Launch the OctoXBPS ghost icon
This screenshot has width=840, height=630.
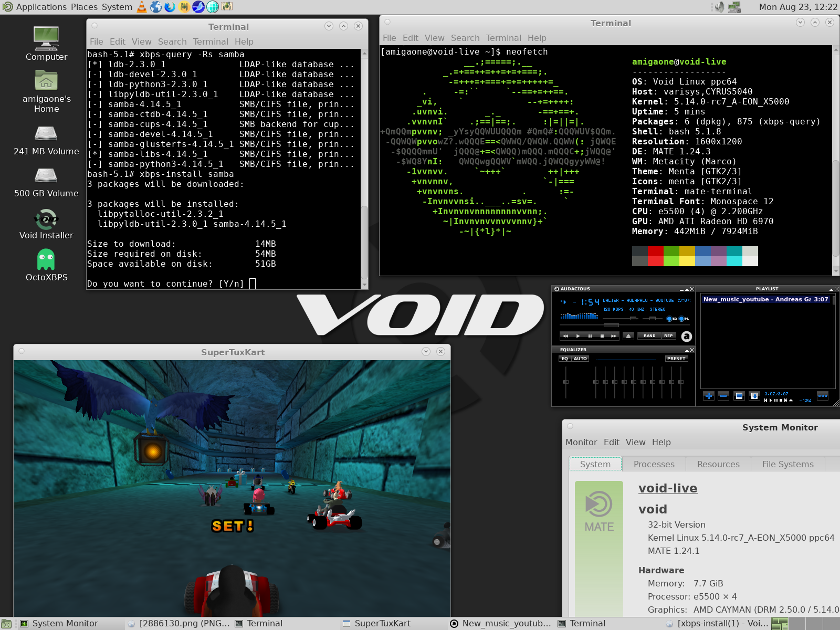(x=46, y=266)
